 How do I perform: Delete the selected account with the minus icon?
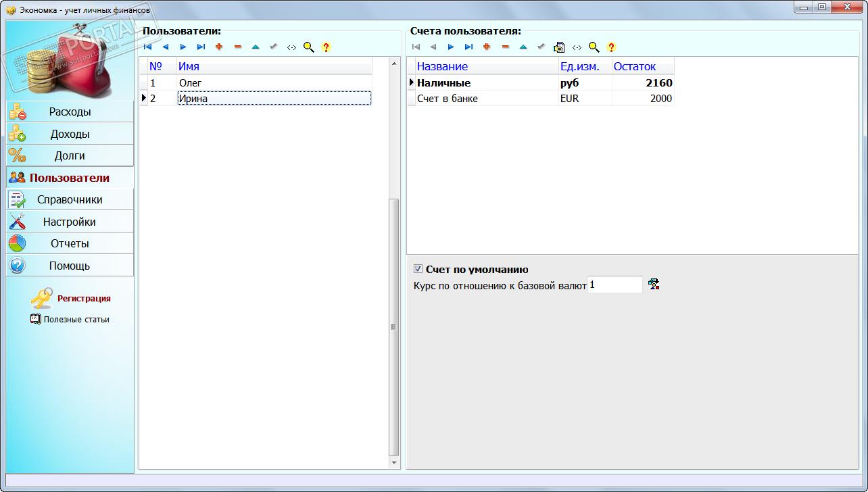[505, 47]
